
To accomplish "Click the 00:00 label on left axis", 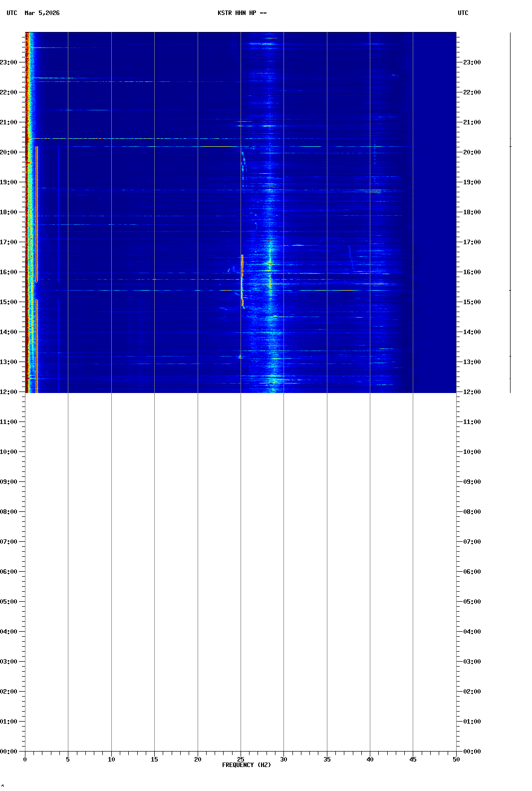I will pos(8,752).
